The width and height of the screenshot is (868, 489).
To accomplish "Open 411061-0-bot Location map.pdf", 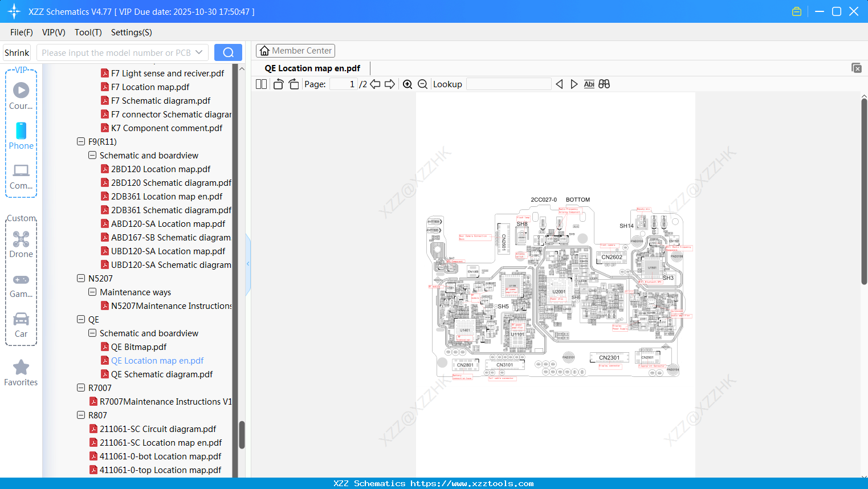I will 156,456.
